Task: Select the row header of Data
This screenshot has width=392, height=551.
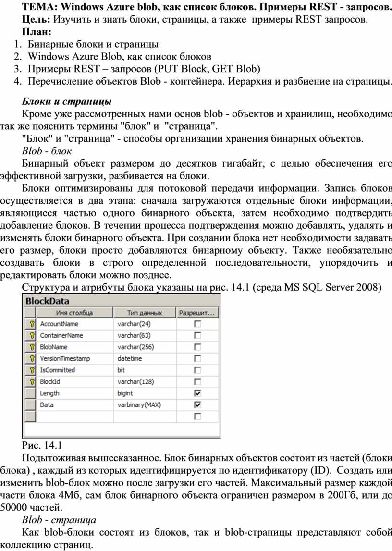Action: click(31, 405)
